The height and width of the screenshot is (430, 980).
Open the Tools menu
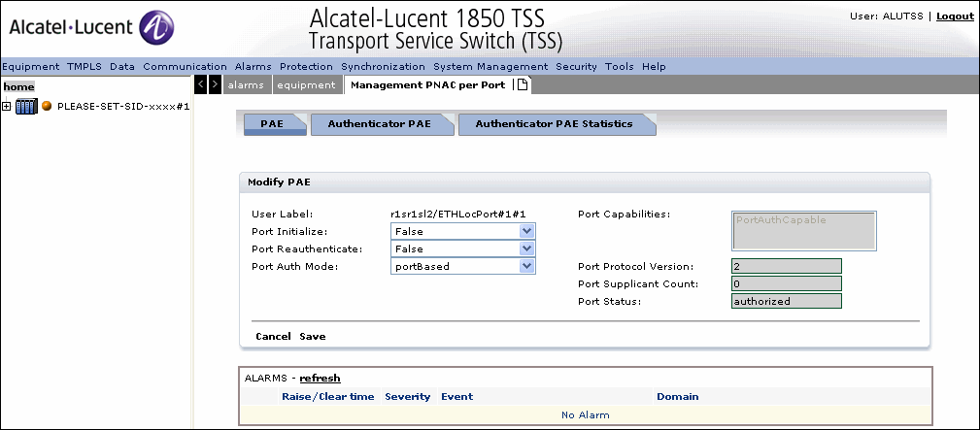[x=620, y=66]
